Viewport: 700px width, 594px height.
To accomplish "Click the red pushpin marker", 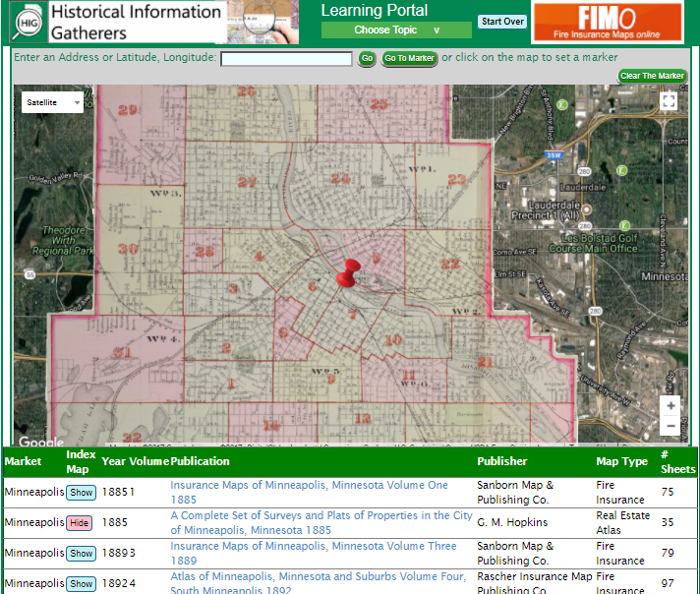I will pos(347,272).
